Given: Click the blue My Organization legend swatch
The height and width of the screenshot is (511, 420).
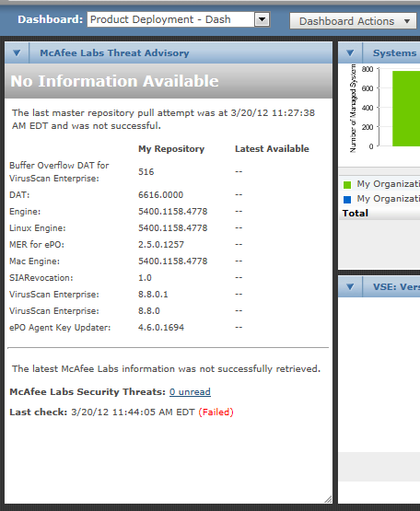Looking at the screenshot, I should click(x=347, y=199).
